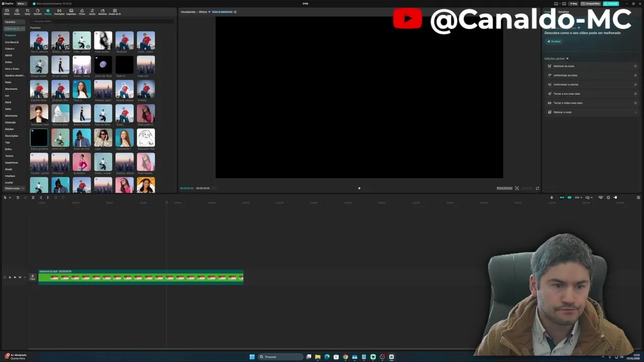Click the Exportar button

[x=612, y=4]
